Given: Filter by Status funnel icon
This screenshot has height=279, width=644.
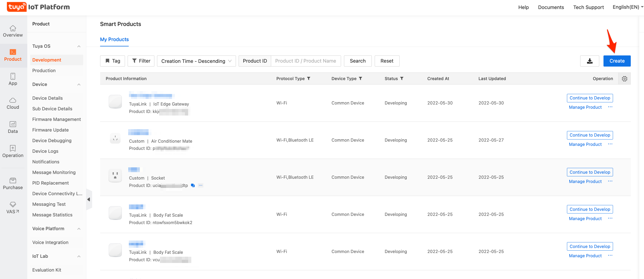Looking at the screenshot, I should [x=402, y=79].
